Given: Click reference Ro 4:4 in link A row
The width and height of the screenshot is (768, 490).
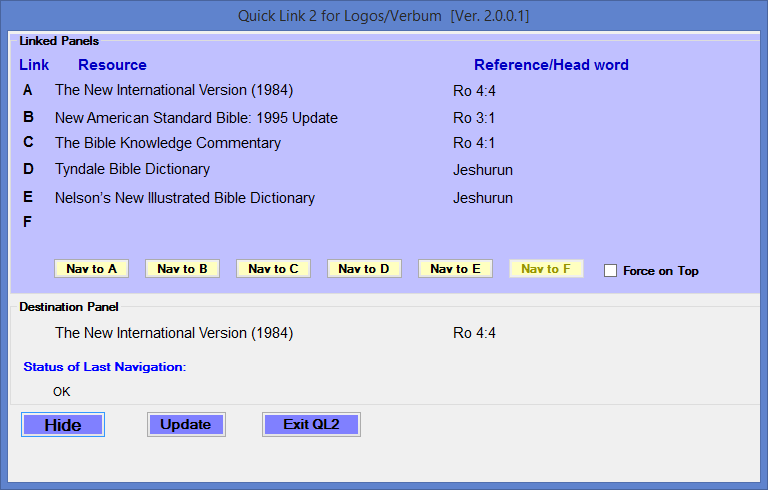Looking at the screenshot, I should pyautogui.click(x=474, y=91).
